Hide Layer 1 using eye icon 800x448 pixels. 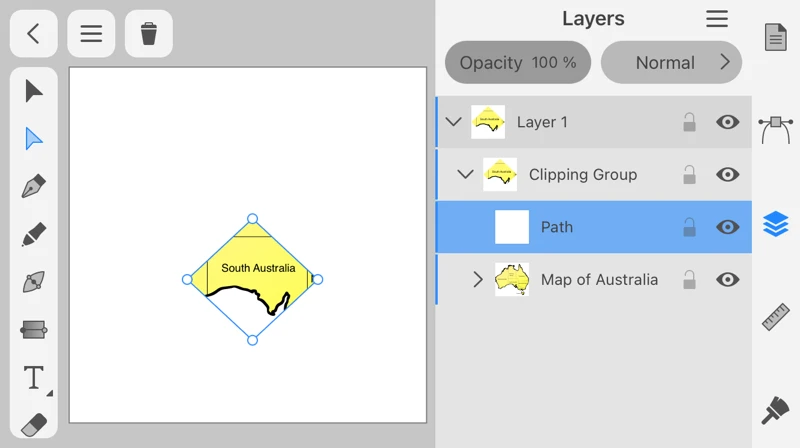pos(728,122)
